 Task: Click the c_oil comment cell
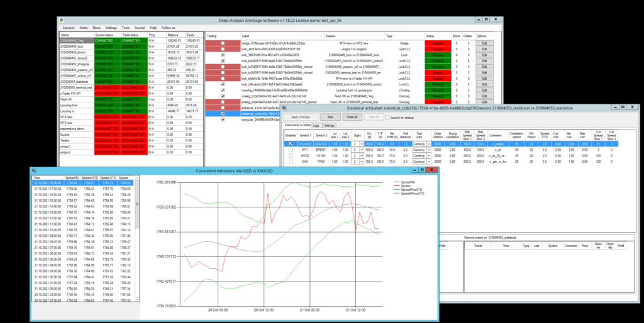coord(498,150)
